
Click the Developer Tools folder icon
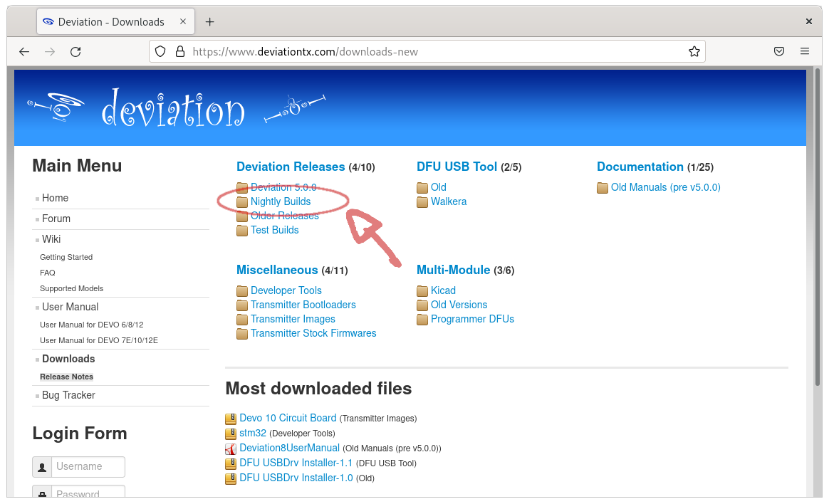[242, 290]
